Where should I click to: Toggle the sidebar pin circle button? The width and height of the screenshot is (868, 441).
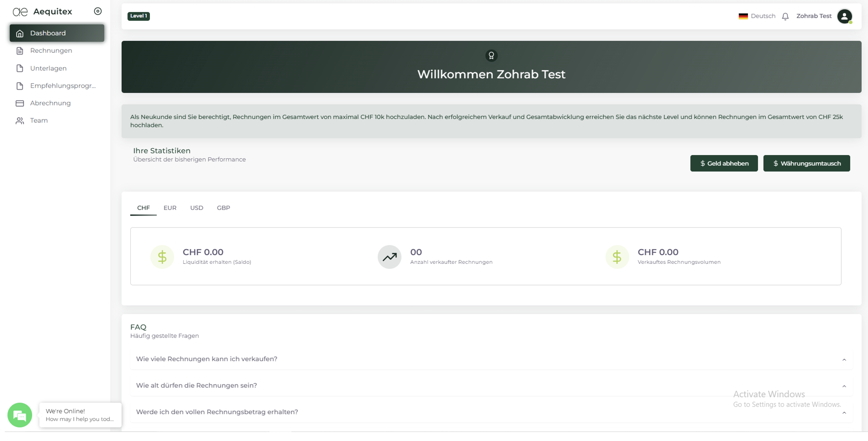point(98,11)
